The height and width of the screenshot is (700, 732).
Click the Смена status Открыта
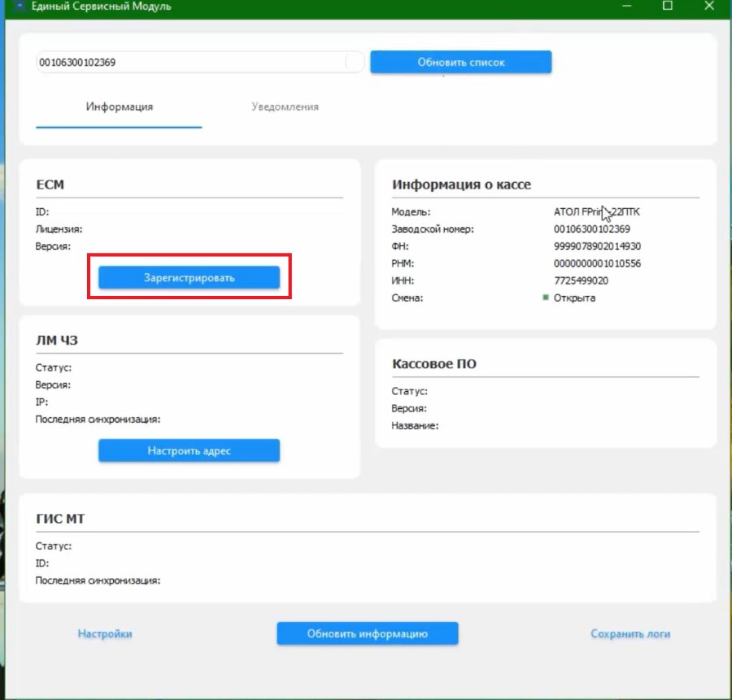tap(574, 298)
